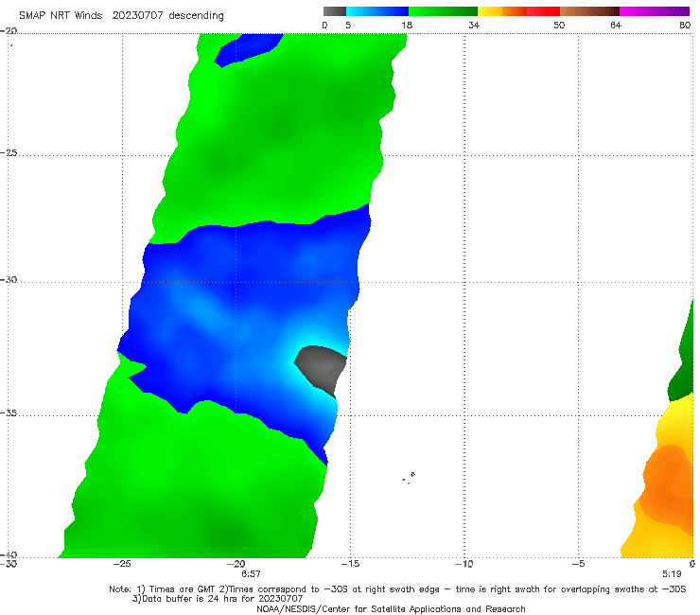Screen dimensions: 700x615
Task: Pick the brown 50-64 color bar segment
Action: (589, 11)
